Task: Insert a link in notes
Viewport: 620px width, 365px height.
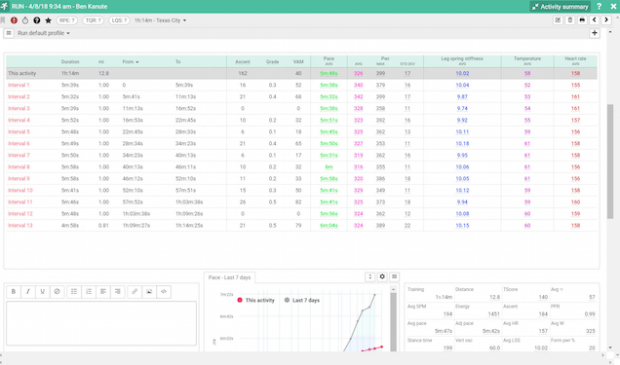Action: click(x=134, y=291)
